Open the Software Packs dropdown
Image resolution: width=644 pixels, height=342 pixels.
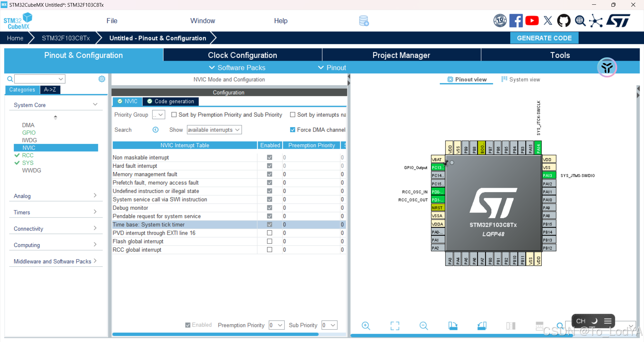(x=237, y=67)
